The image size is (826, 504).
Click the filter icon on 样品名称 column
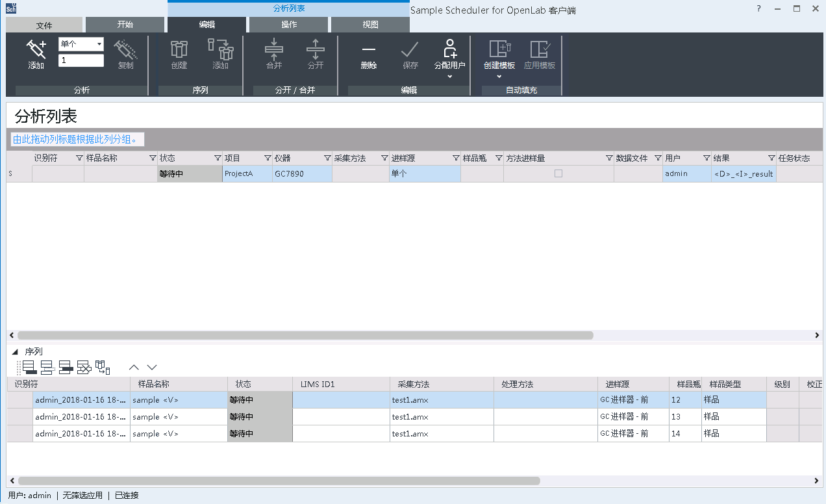coord(153,158)
